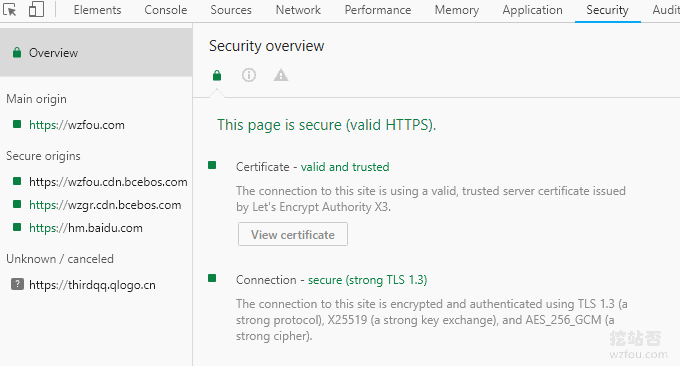Image resolution: width=680 pixels, height=366 pixels.
Task: Click the TLS 1.3 connection description paragraph
Action: (432, 320)
